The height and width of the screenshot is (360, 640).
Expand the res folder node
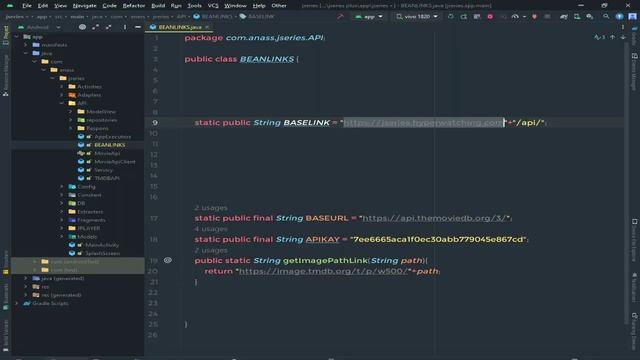[x=26, y=287]
